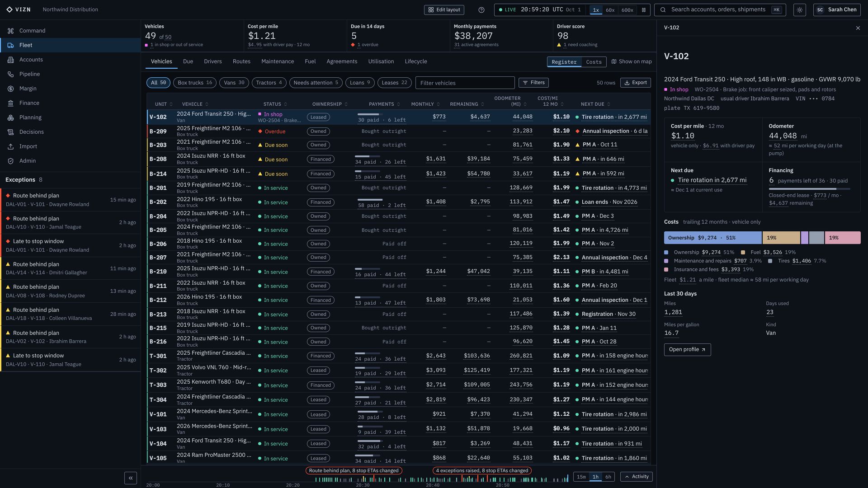Select the 6h timeline range

(608, 477)
